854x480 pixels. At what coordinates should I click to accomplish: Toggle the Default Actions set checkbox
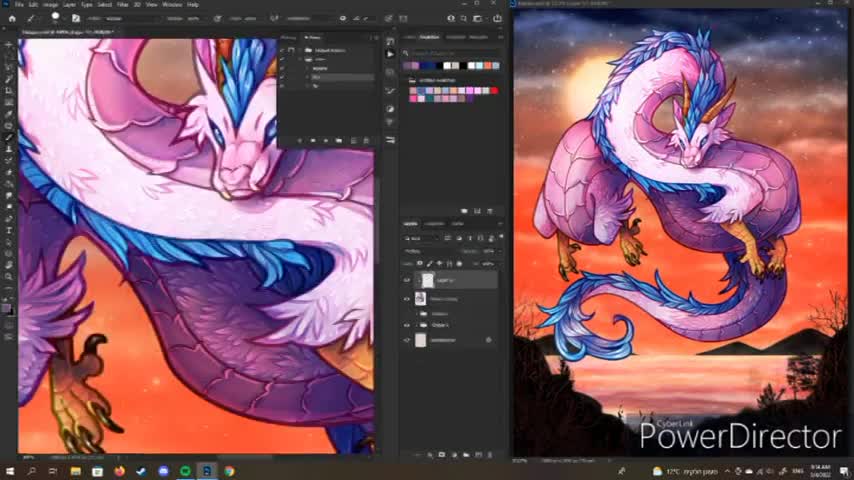[282, 50]
